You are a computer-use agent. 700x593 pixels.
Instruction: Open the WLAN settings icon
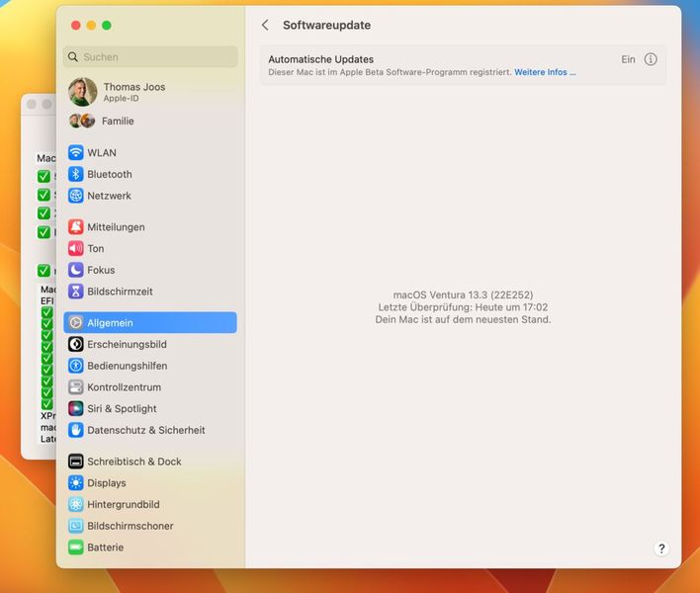[x=75, y=152]
